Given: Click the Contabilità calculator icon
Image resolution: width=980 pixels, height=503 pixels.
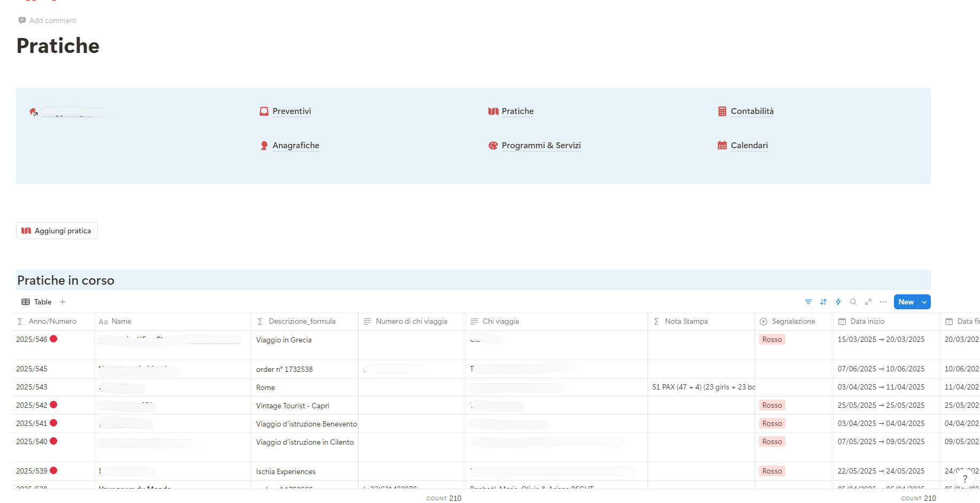Looking at the screenshot, I should click(x=722, y=111).
